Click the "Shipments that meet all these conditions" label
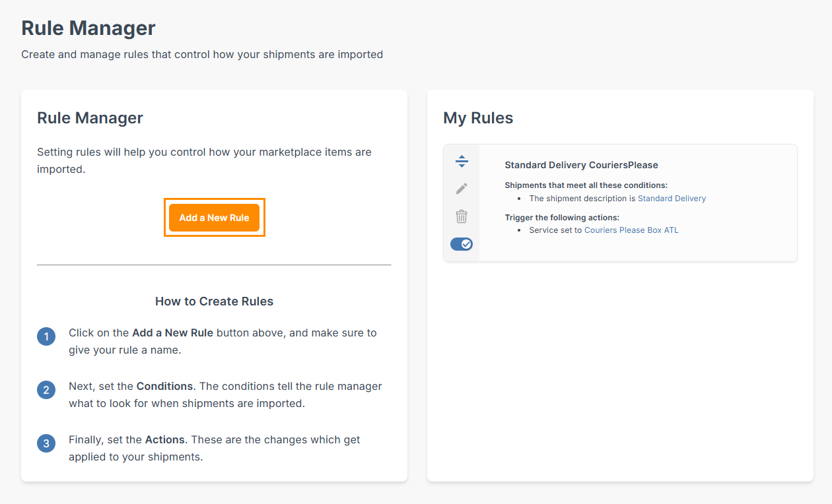Viewport: 832px width, 504px height. click(586, 185)
